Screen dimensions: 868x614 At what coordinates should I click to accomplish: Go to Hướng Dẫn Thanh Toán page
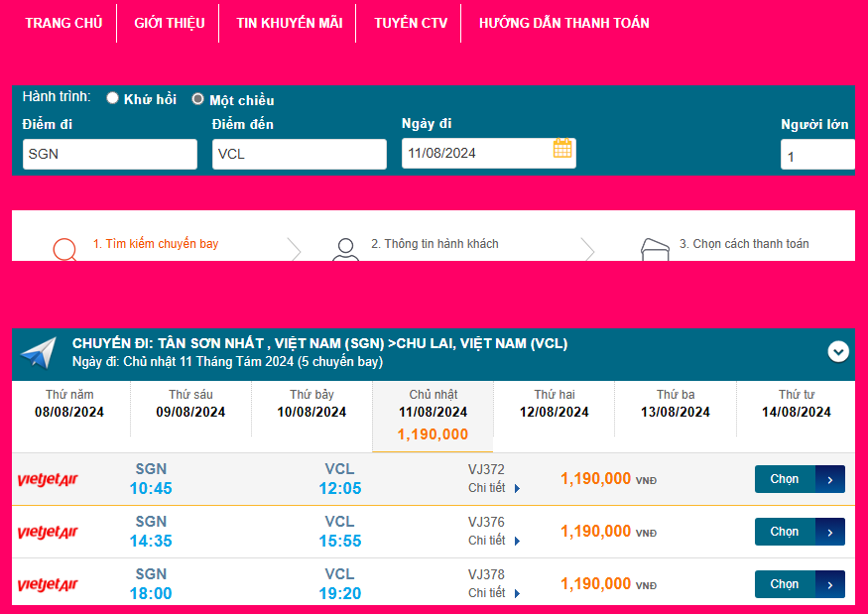point(563,23)
